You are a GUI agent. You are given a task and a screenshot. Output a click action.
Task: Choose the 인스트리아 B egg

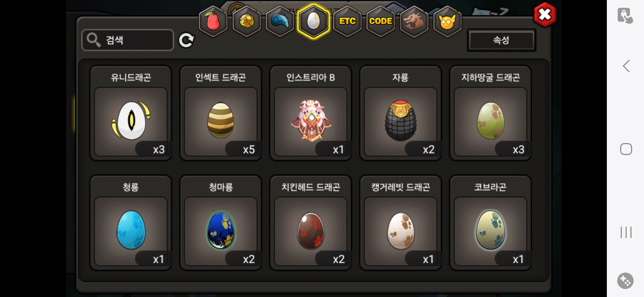311,113
